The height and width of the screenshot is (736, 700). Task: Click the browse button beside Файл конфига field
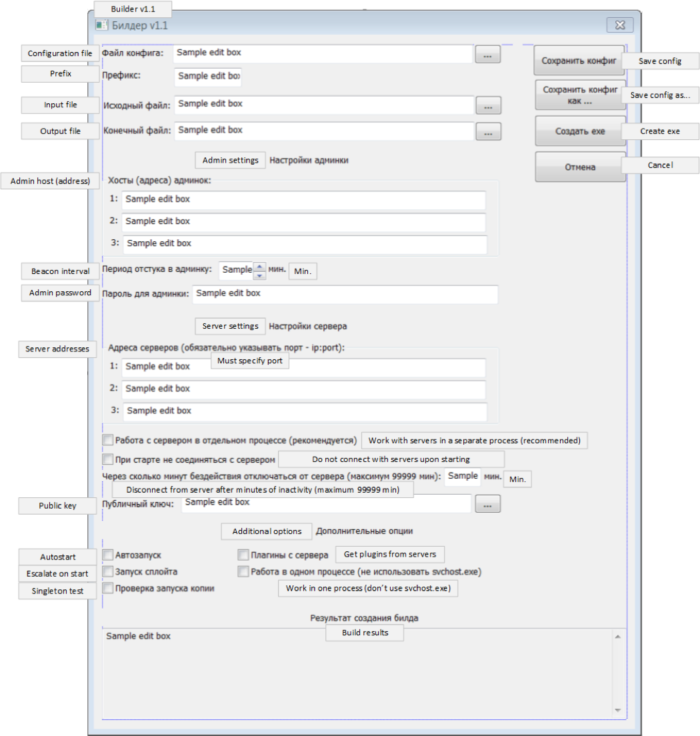487,55
